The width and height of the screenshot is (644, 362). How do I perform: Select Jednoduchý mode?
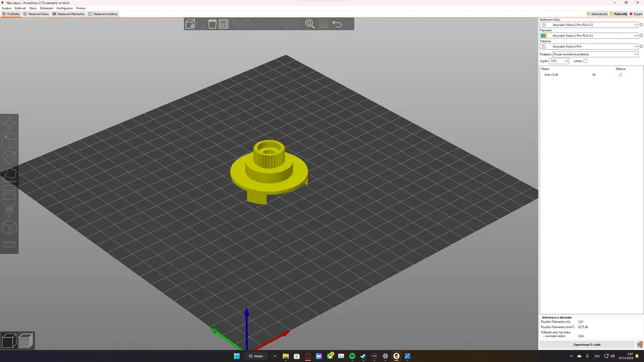tap(597, 14)
